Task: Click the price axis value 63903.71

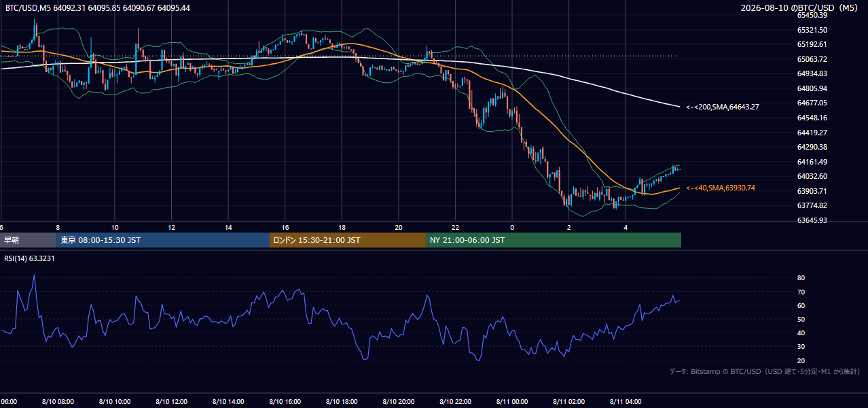Action: click(x=812, y=191)
